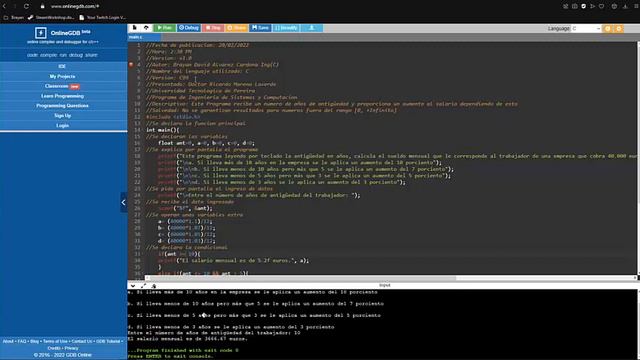Open My Projects in the sidebar
This screenshot has height=360, width=640.
pyautogui.click(x=62, y=76)
